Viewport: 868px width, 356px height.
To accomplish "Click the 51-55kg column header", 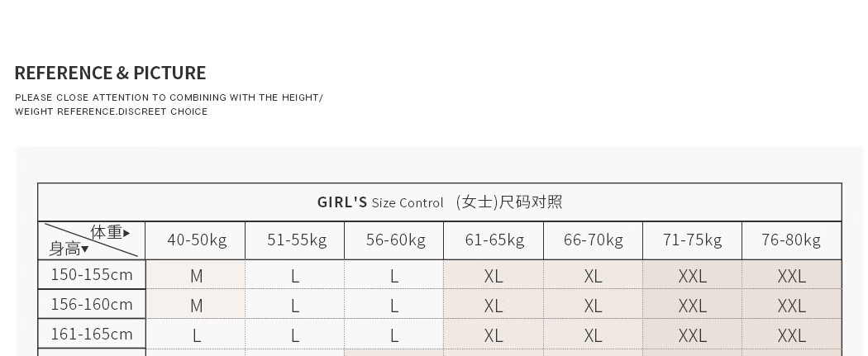I will pos(296,240).
